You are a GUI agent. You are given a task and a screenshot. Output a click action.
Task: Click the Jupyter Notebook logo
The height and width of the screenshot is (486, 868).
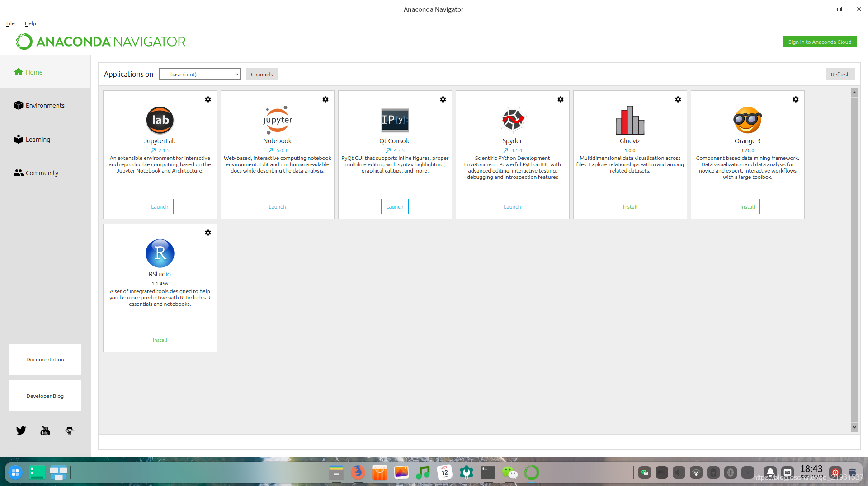278,120
